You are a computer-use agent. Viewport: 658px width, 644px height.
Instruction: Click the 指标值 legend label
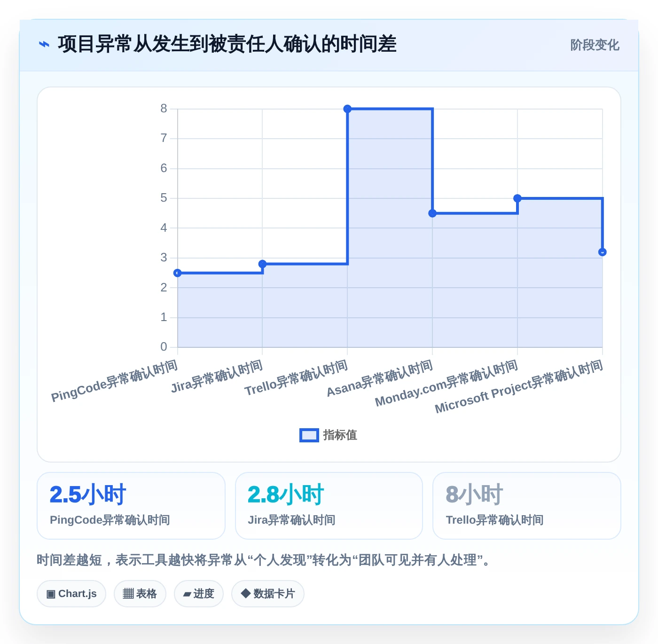[x=340, y=435]
